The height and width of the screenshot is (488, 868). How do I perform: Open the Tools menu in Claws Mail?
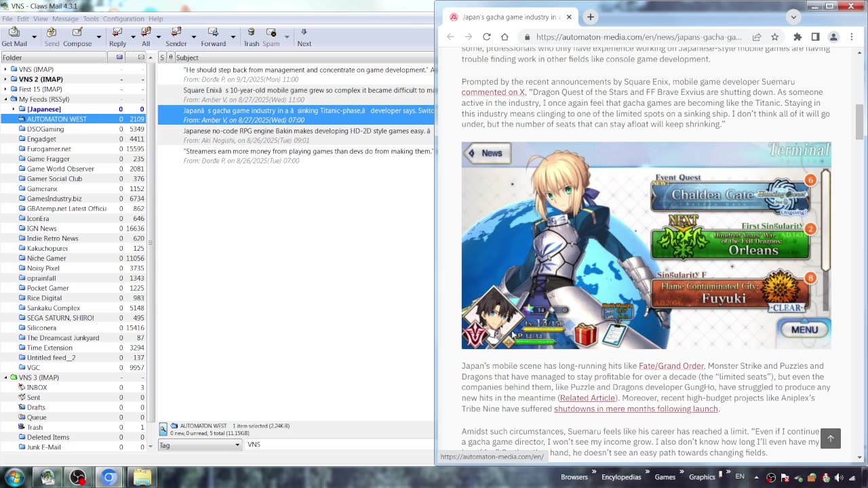pyautogui.click(x=91, y=19)
